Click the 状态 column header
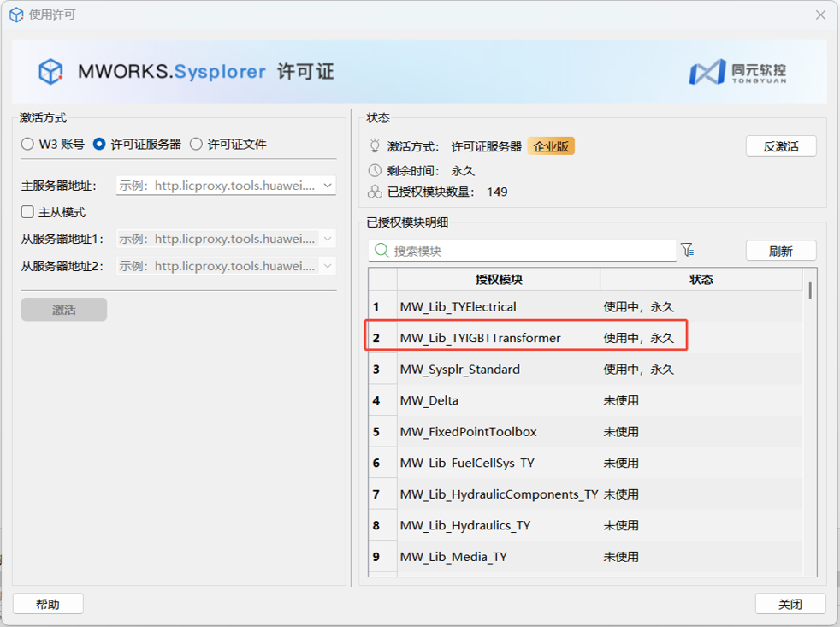 701,279
